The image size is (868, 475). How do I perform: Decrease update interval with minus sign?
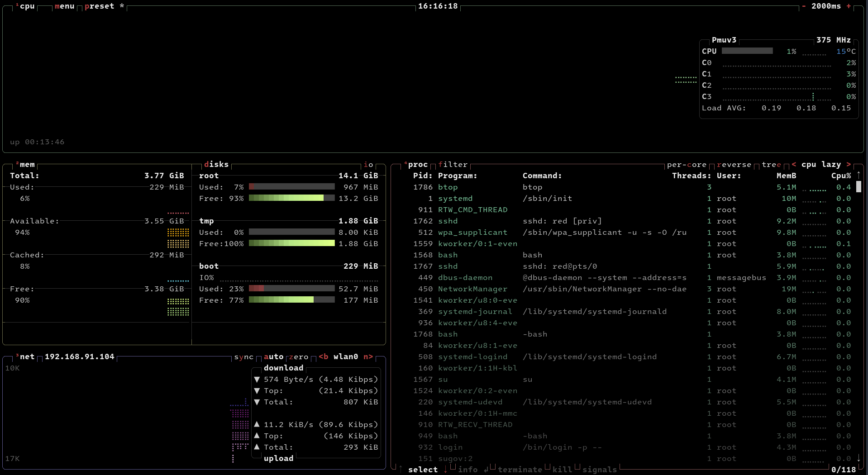tap(804, 6)
